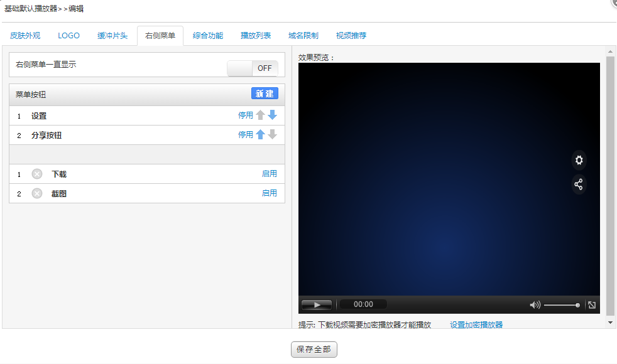Click the scrollbar down arrow of preview panel
617x364 pixels.
[610, 322]
